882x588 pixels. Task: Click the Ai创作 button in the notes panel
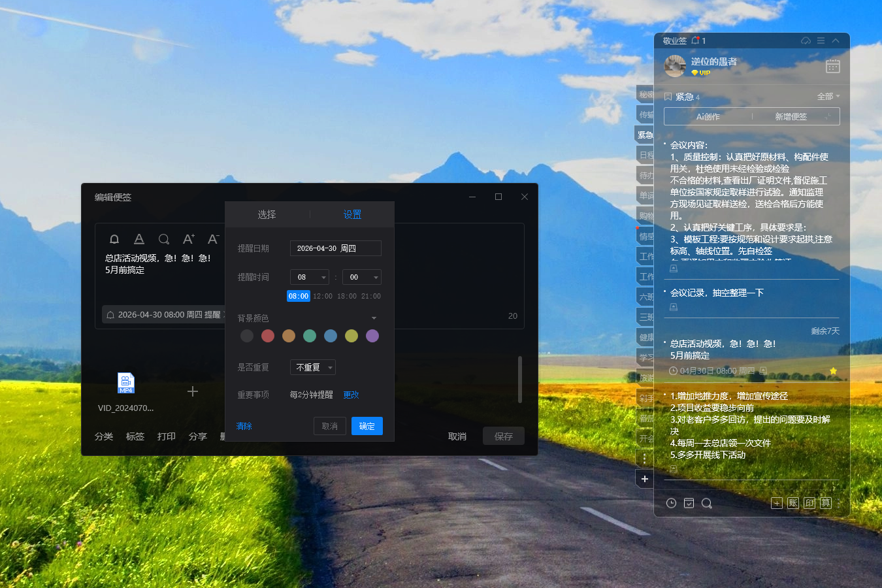point(708,116)
